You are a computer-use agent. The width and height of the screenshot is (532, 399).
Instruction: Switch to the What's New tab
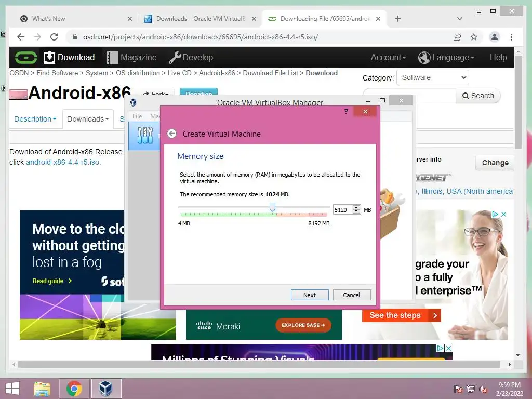(75, 19)
